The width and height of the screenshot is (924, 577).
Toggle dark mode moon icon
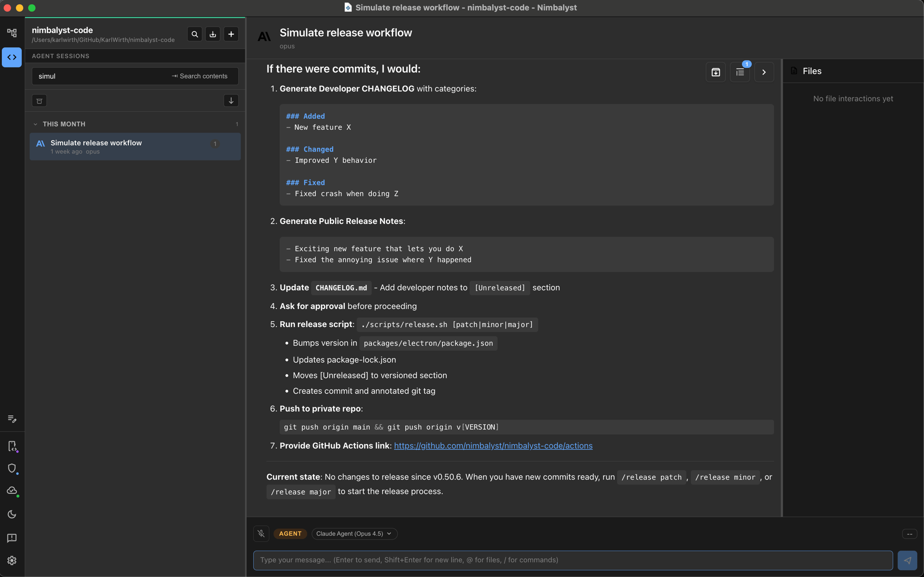(x=12, y=514)
